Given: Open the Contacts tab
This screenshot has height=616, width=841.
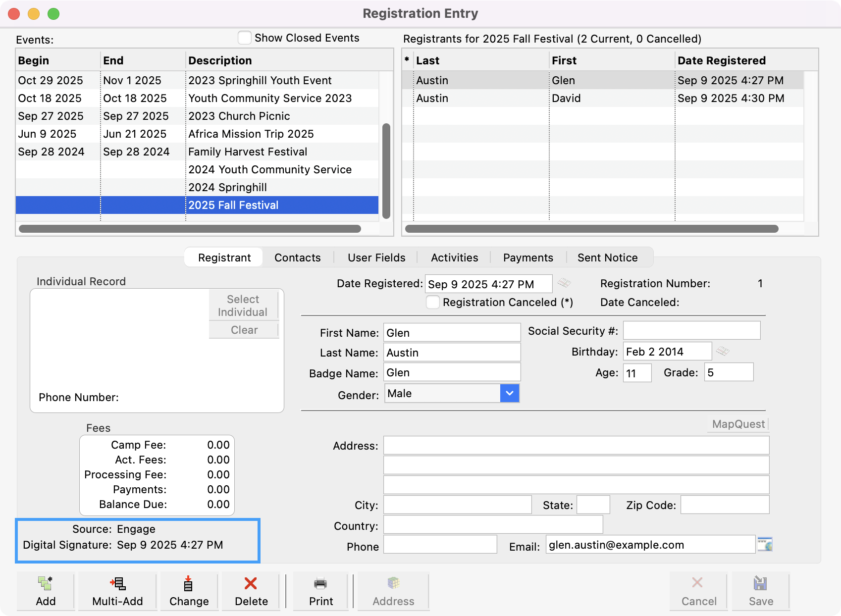Looking at the screenshot, I should [297, 257].
